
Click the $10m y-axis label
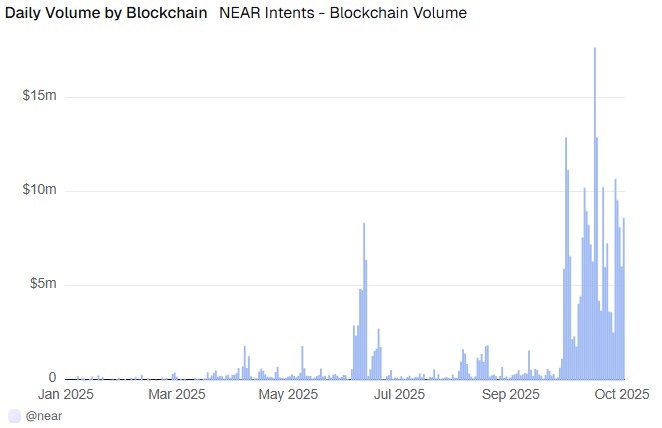coord(40,190)
